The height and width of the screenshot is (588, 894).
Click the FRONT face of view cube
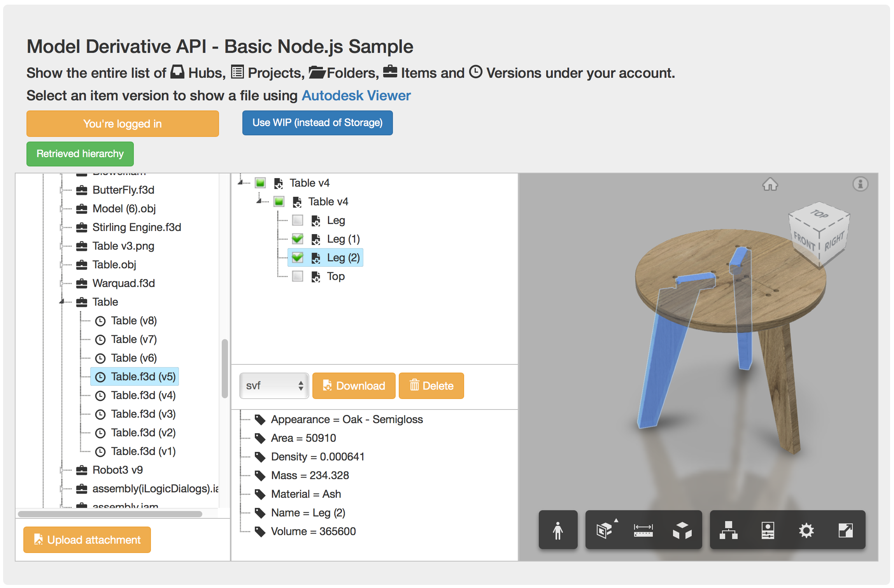point(804,241)
